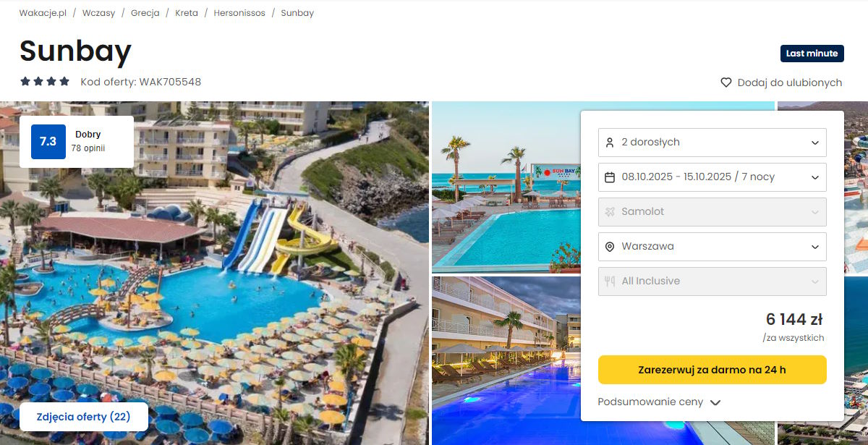The image size is (868, 445).
Task: Click the Dodaj do ulubionych link
Action: (x=790, y=82)
